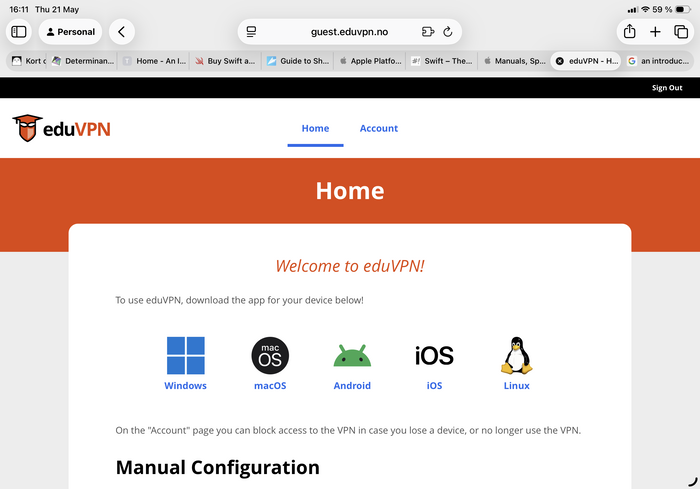
Task: Open the Account page
Action: pos(379,129)
